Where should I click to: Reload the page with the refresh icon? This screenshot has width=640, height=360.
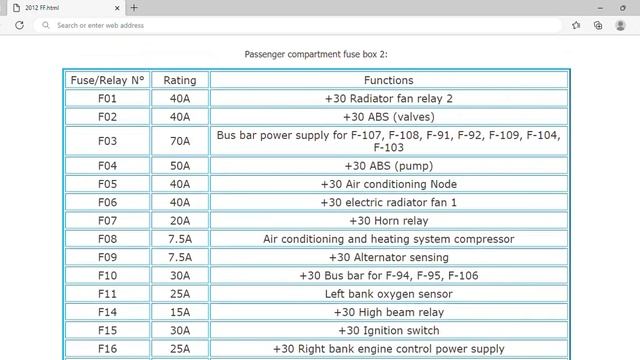tap(19, 25)
